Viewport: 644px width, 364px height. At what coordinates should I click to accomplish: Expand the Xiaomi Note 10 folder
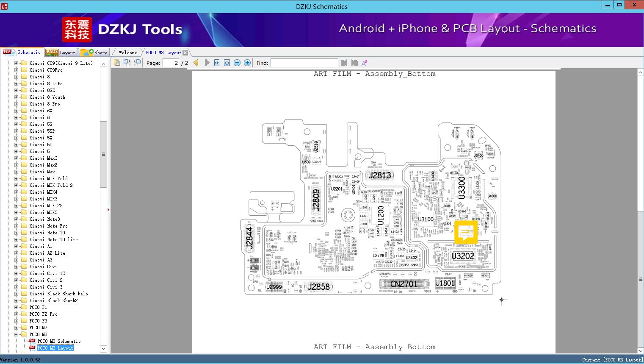[x=17, y=233]
